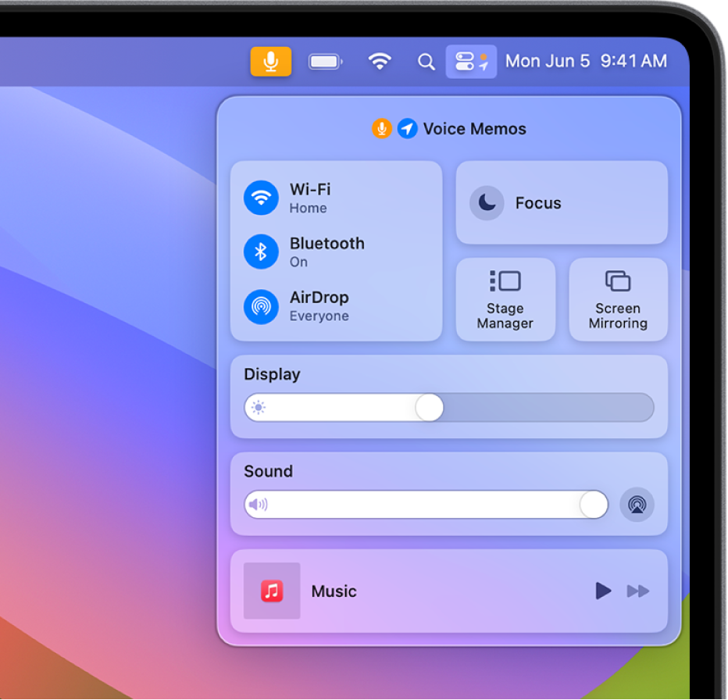Adjust the Display brightness slider

(x=449, y=407)
